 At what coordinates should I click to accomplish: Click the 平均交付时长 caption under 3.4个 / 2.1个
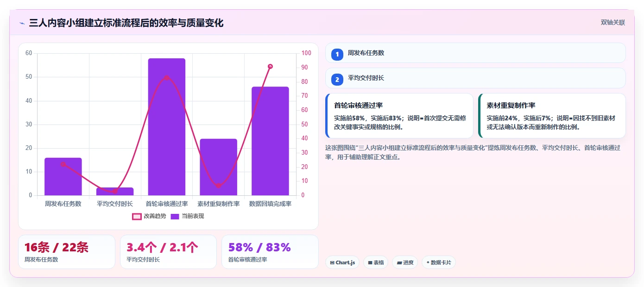143,260
